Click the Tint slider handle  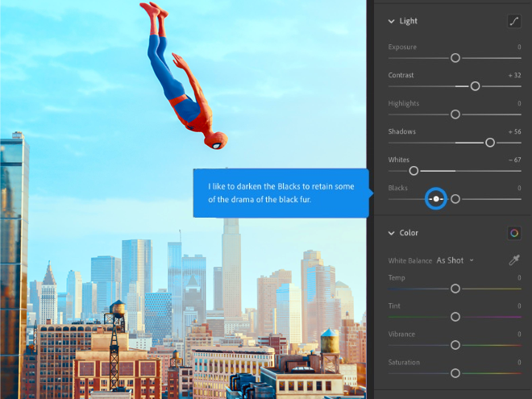(455, 317)
